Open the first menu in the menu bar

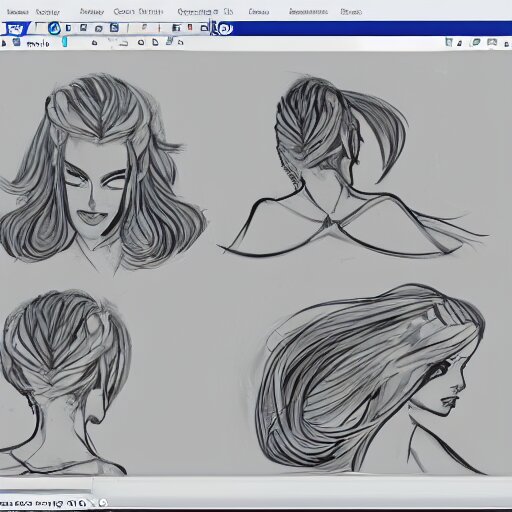tap(17, 12)
